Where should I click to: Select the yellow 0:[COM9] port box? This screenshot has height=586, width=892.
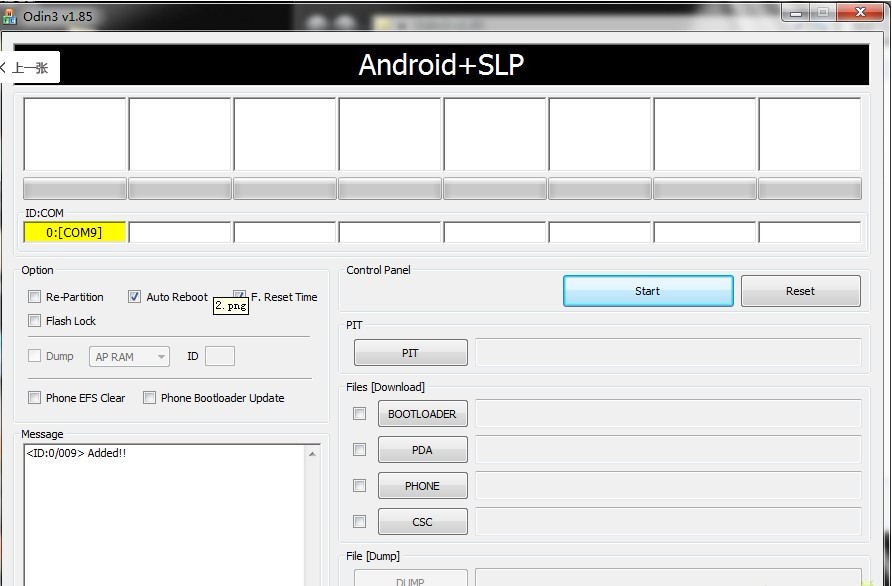(75, 232)
